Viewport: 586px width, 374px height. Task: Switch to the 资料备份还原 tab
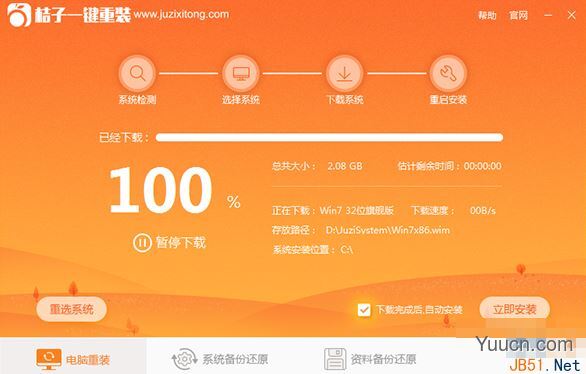coord(370,359)
